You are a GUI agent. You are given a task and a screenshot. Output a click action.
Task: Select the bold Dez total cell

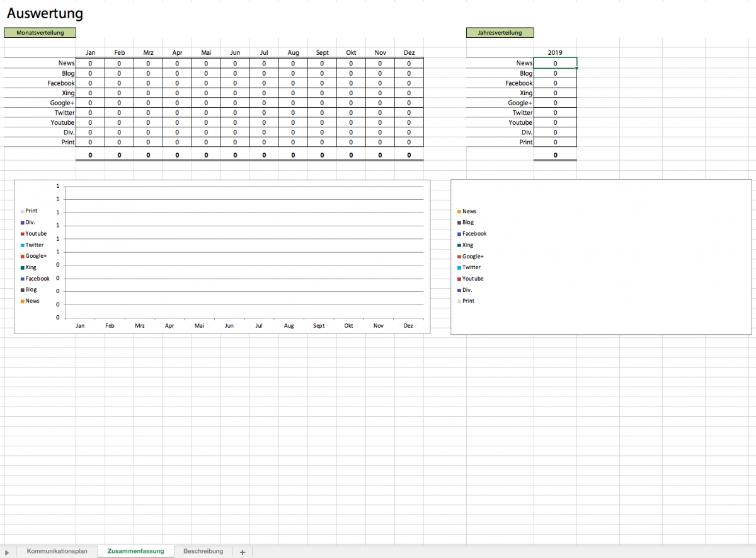click(x=409, y=155)
